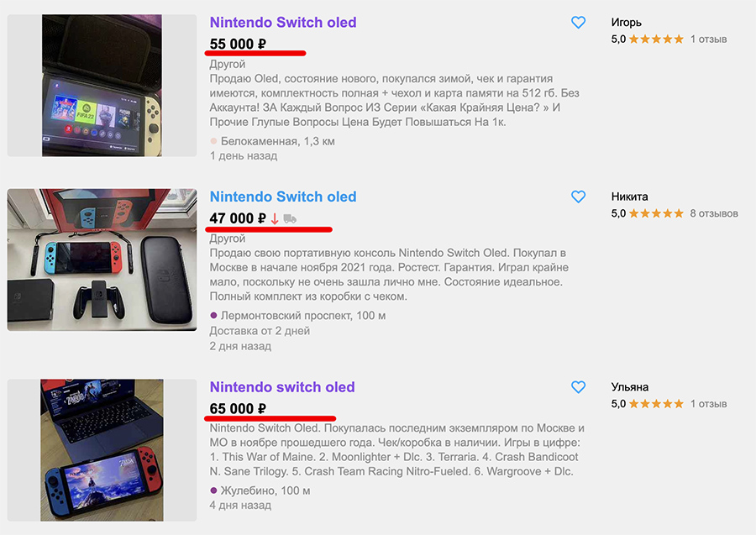Open the photo of Switch with box and accessories
This screenshot has width=756, height=535.
click(102, 260)
